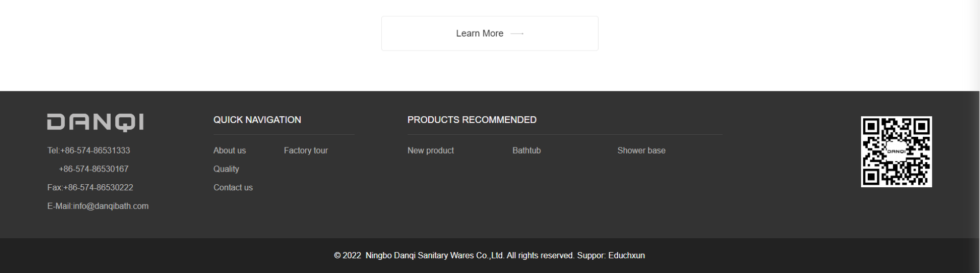This screenshot has height=273, width=980.
Task: Click the DANQI logo in the footer
Action: [95, 122]
